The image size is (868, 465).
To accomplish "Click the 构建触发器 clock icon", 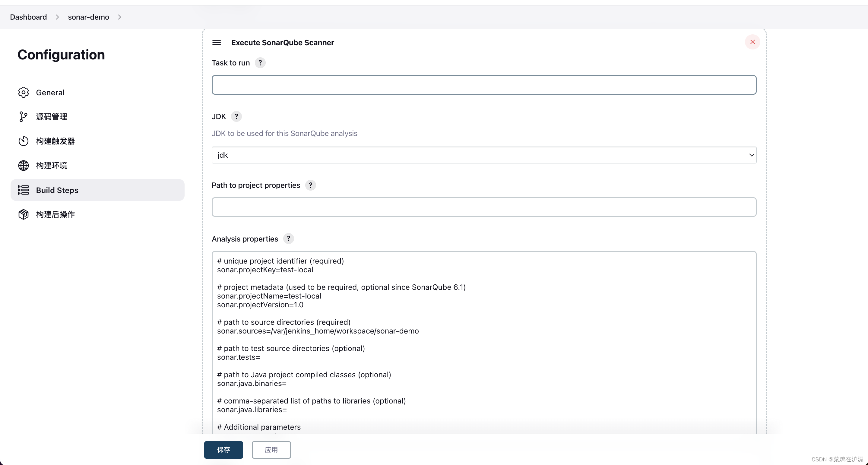I will point(23,141).
